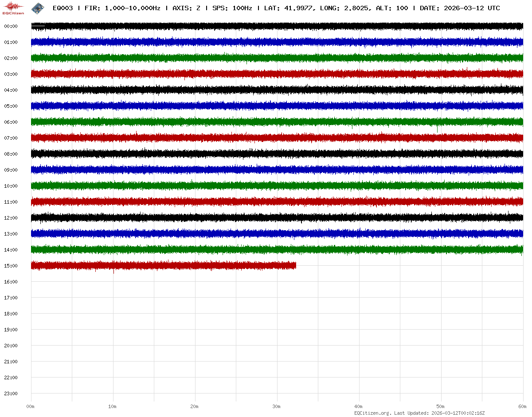Click the EQCitizen logo in the header
Image resolution: width=532 pixels, height=417 pixels.
pyautogui.click(x=13, y=8)
